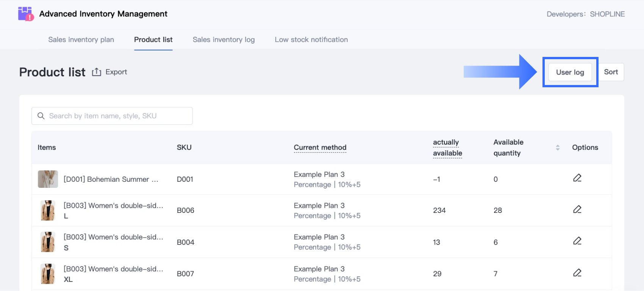The width and height of the screenshot is (644, 291).
Task: Click the Current method column header
Action: click(320, 148)
